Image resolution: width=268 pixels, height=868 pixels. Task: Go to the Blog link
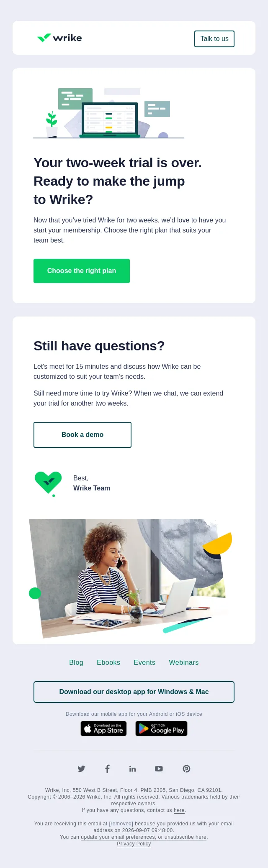(76, 662)
